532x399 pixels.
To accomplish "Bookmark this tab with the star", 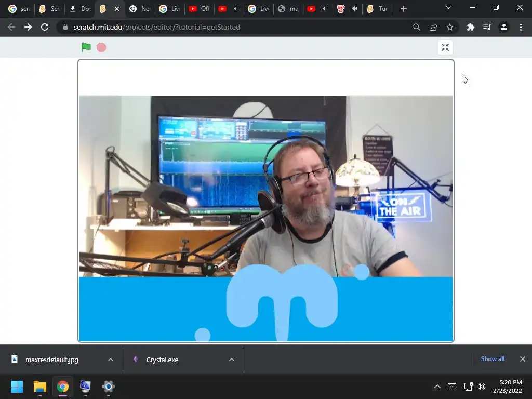I will click(x=450, y=27).
